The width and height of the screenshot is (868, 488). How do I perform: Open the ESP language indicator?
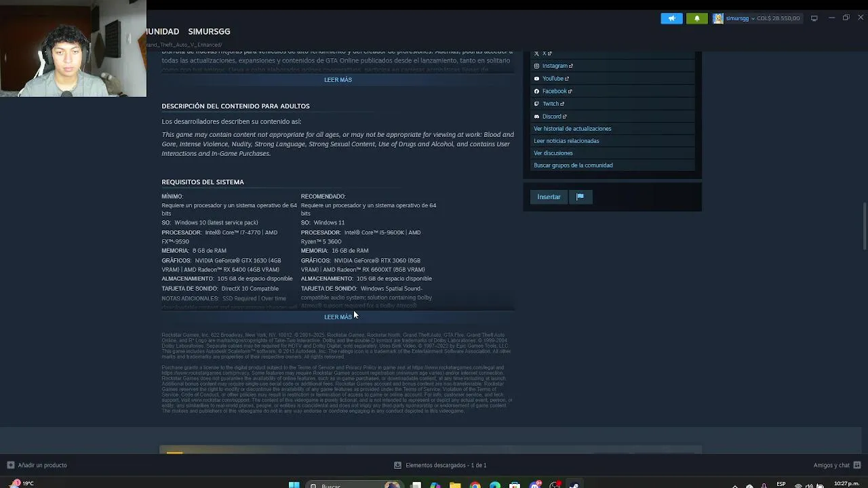pyautogui.click(x=781, y=484)
